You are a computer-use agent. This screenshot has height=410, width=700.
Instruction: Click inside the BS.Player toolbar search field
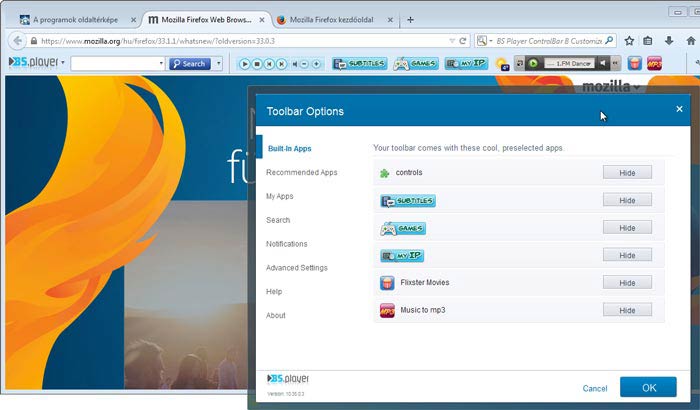[x=115, y=63]
